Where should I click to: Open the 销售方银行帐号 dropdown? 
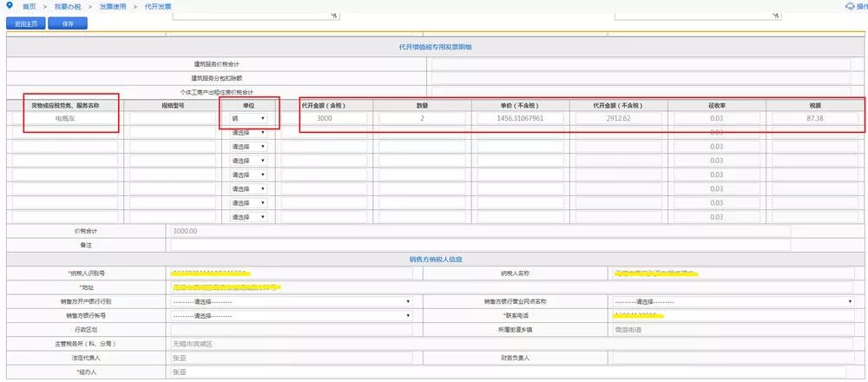pos(291,316)
